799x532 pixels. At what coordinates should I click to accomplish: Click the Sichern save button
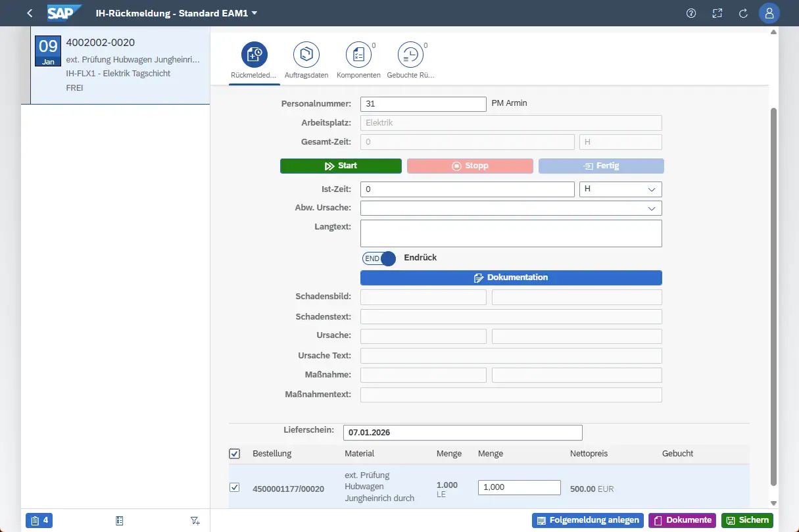747,520
